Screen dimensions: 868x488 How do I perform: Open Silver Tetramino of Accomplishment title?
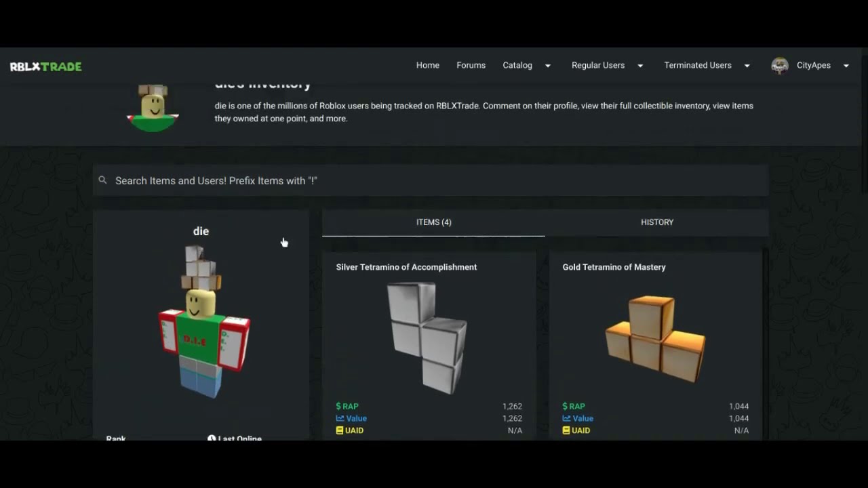coord(406,267)
